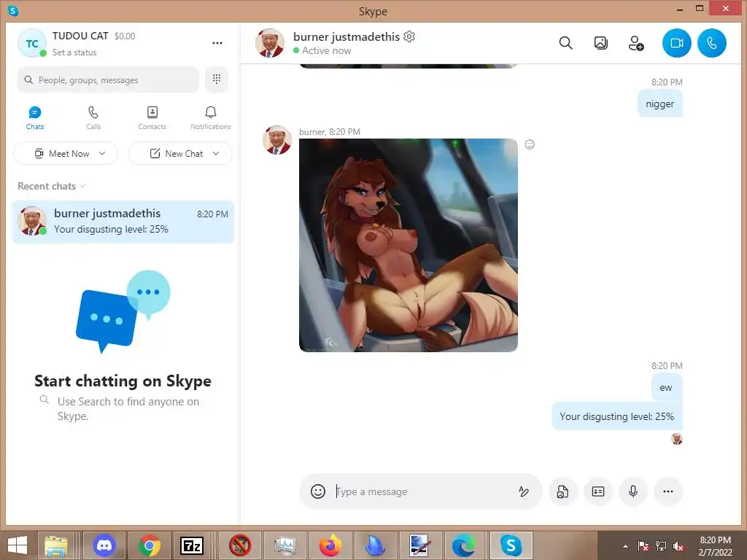Switch to the Notifications tab
Screen dimensions: 747x560
point(211,118)
